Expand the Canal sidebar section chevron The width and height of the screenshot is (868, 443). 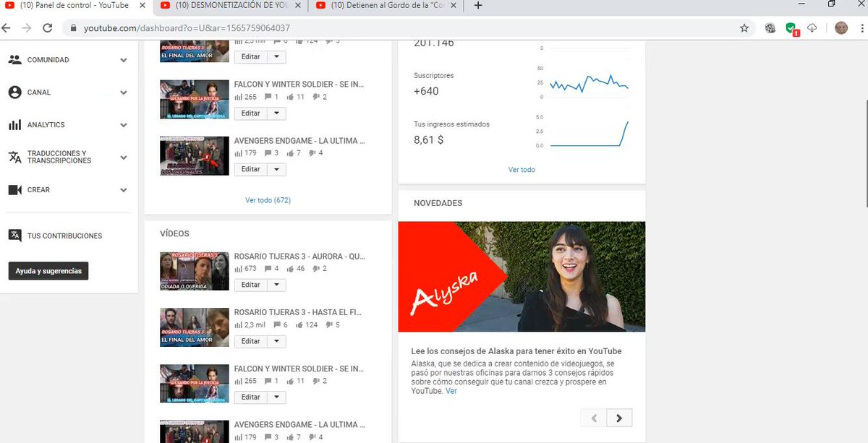[x=124, y=93]
